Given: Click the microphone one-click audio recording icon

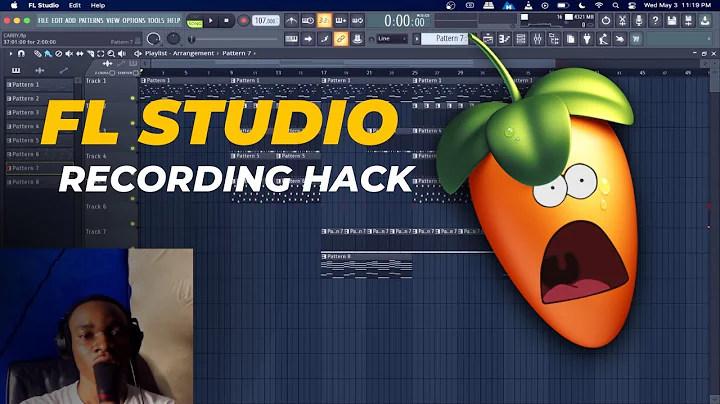Looking at the screenshot, I should point(639,20).
